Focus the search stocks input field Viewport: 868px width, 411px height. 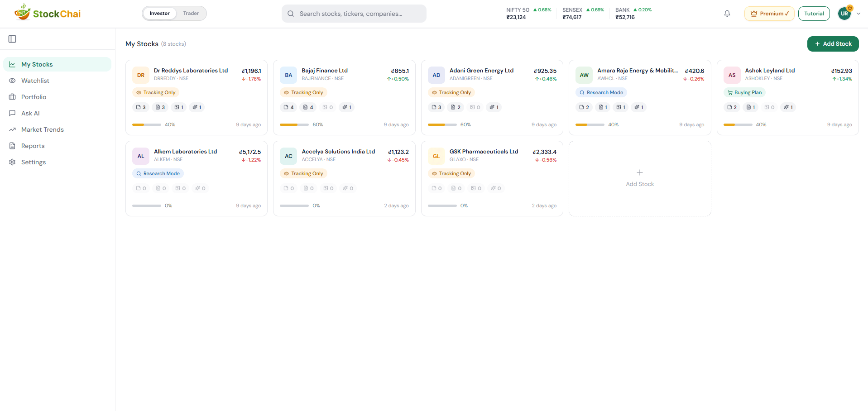coord(354,14)
